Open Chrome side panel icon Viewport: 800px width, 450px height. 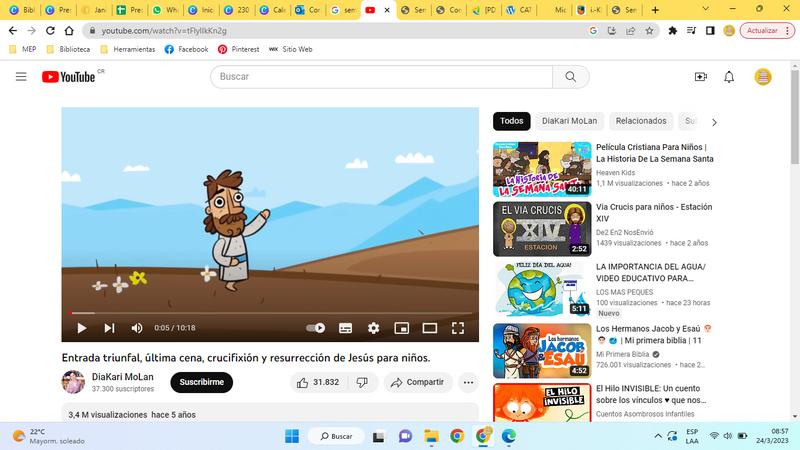(710, 31)
